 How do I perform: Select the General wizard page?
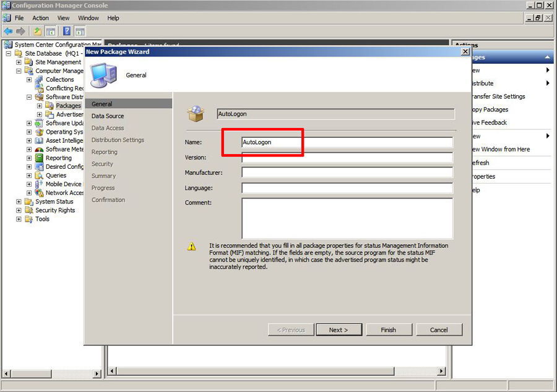[x=129, y=104]
